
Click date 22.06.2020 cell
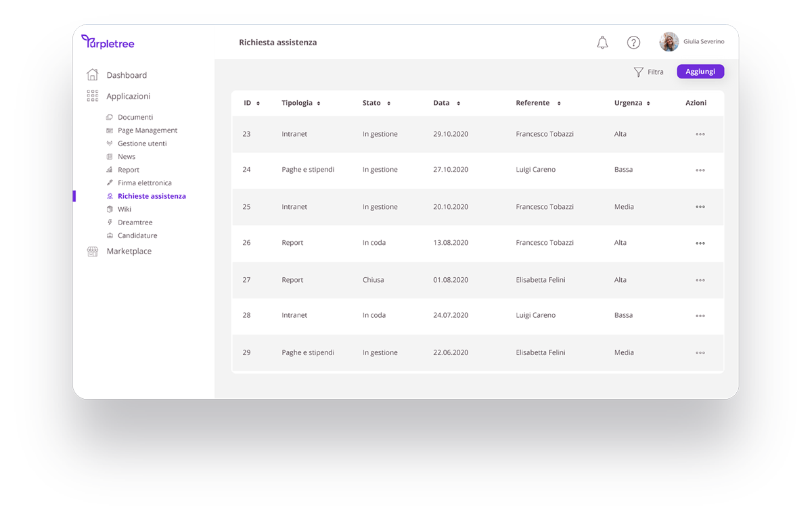point(451,353)
